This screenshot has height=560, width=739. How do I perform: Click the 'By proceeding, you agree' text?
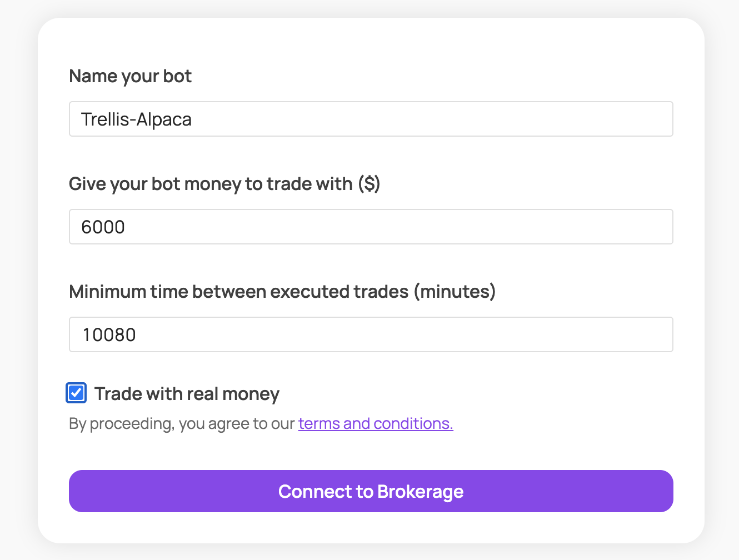pyautogui.click(x=181, y=423)
